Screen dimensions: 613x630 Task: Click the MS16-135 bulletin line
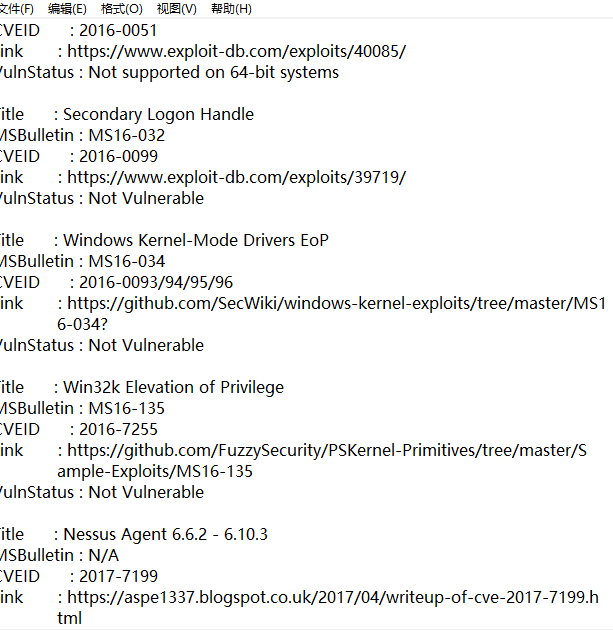126,408
